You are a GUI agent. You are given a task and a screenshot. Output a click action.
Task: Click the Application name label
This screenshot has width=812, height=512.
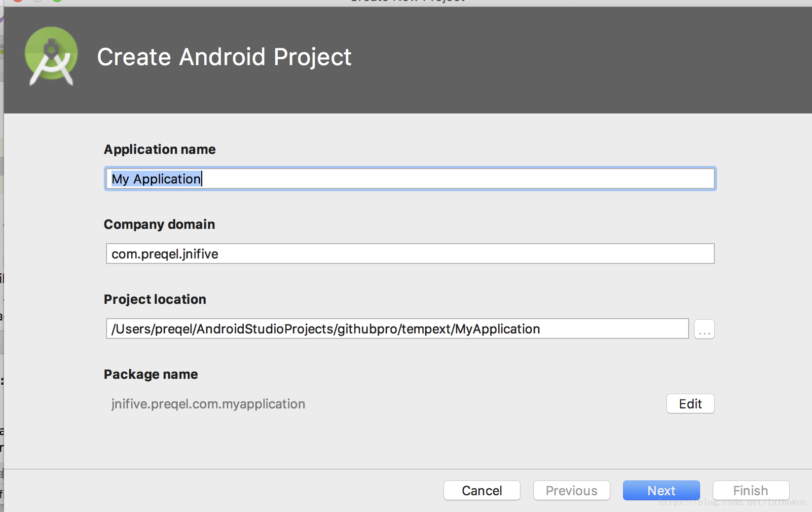pos(159,149)
